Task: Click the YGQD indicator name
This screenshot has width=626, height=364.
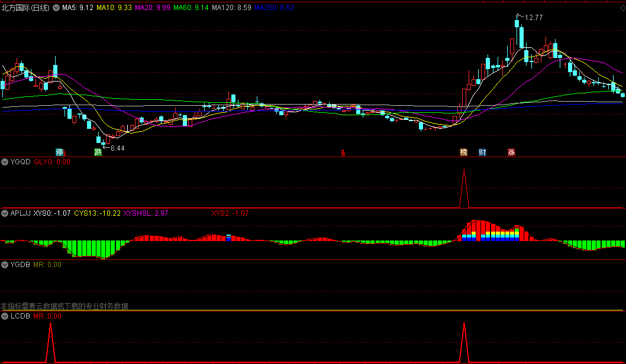Action: tap(20, 162)
